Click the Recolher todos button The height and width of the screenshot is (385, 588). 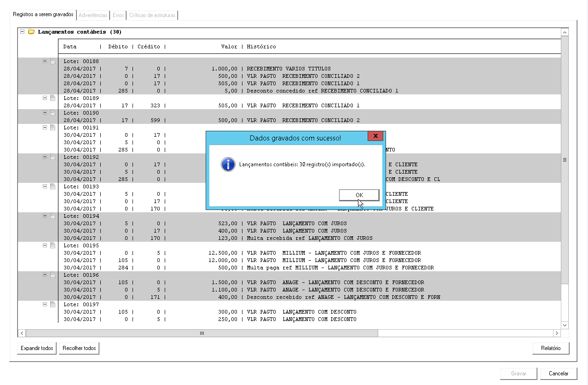coord(79,348)
